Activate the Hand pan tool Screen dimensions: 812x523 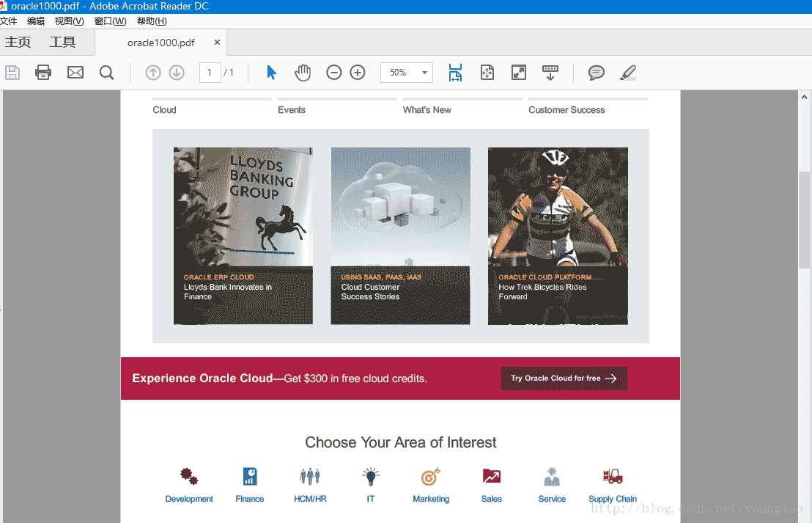pos(303,73)
